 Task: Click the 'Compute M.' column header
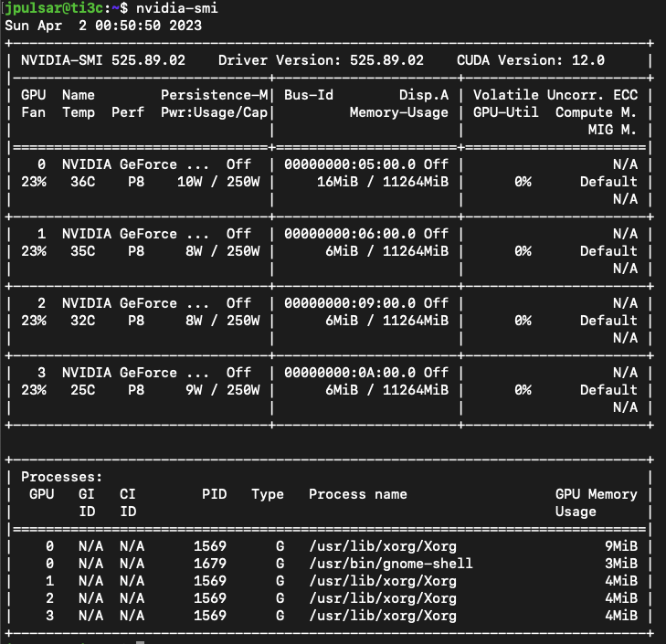tap(596, 112)
